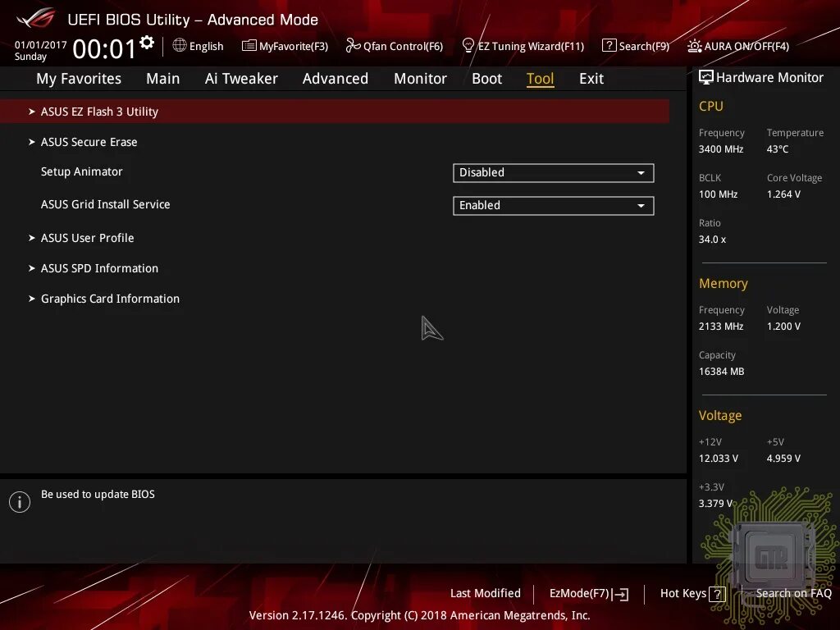Click the Hot Keys question mark icon
This screenshot has height=630, width=840.
tap(717, 594)
